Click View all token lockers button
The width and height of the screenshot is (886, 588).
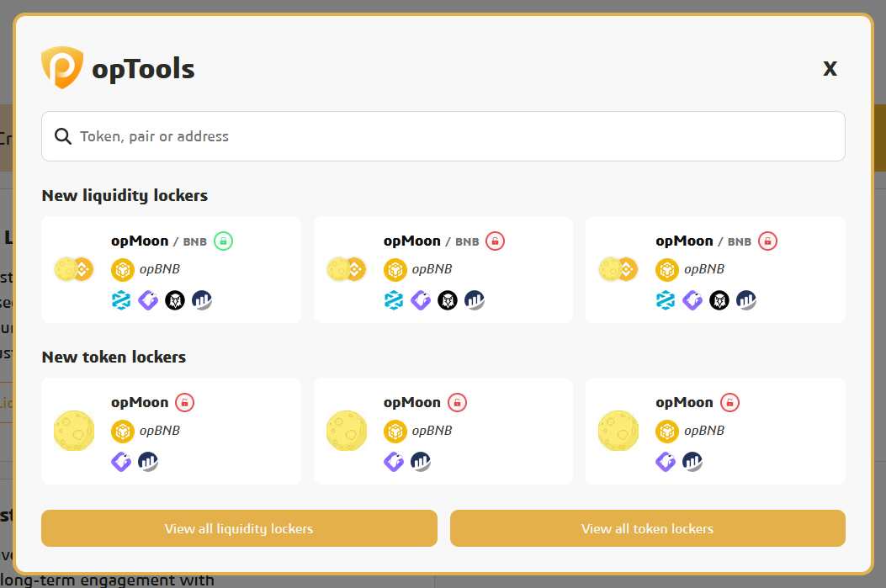coord(648,528)
